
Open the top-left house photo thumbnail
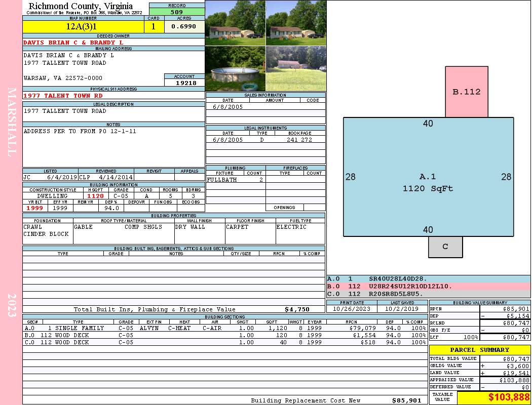pyautogui.click(x=235, y=23)
